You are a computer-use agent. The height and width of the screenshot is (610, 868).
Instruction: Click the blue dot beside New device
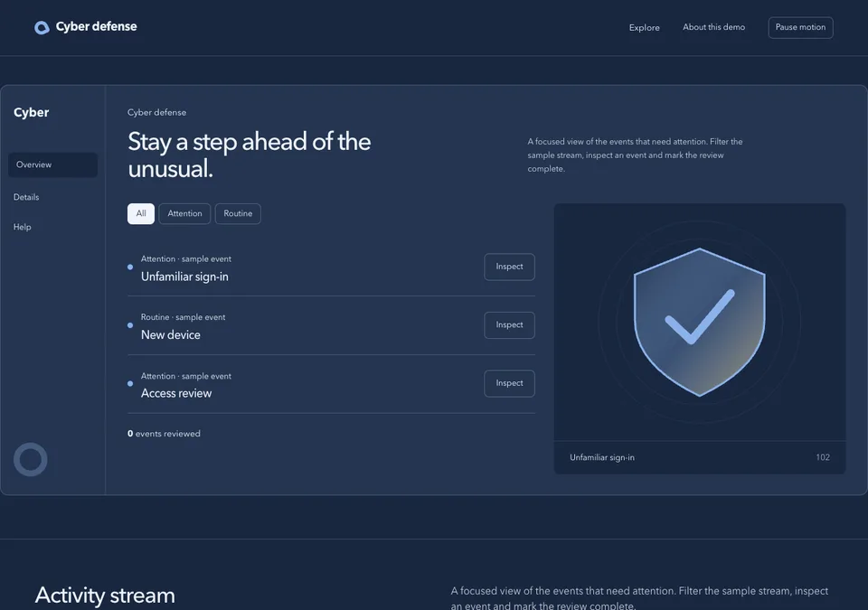click(x=130, y=325)
